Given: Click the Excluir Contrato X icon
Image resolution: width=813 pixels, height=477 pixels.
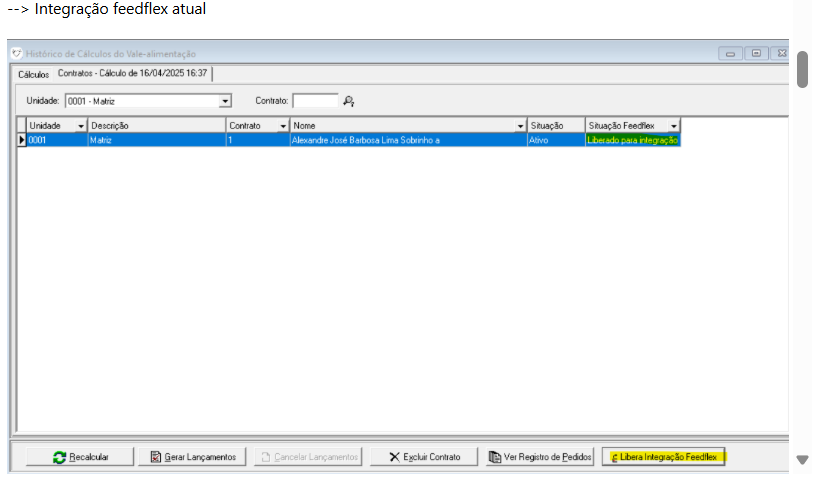Looking at the screenshot, I should pyautogui.click(x=394, y=457).
